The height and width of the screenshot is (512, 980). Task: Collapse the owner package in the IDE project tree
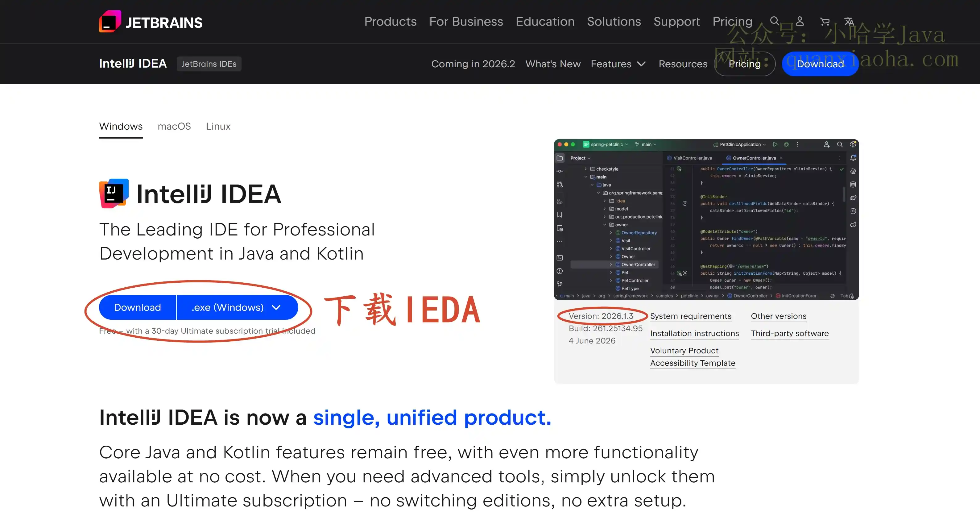point(605,225)
